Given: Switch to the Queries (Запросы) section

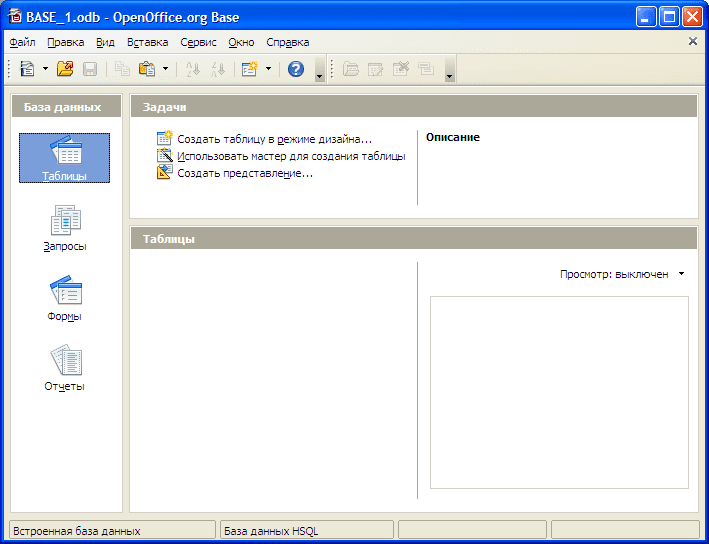Looking at the screenshot, I should click(65, 228).
